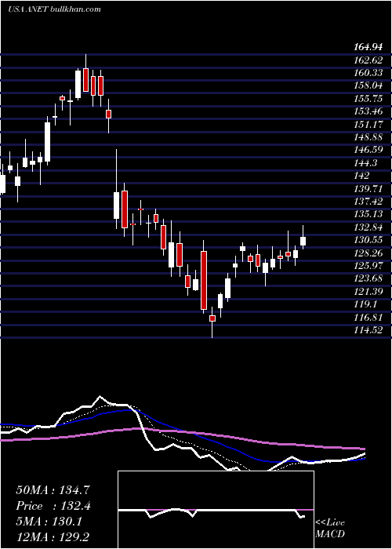The height and width of the screenshot is (549, 392).
Task: Select the 153.46 axis value
Action: (368, 112)
